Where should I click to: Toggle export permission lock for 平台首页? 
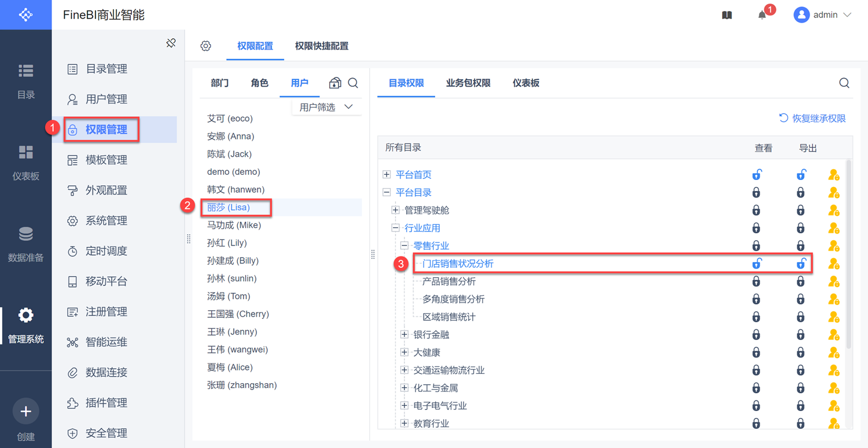801,175
